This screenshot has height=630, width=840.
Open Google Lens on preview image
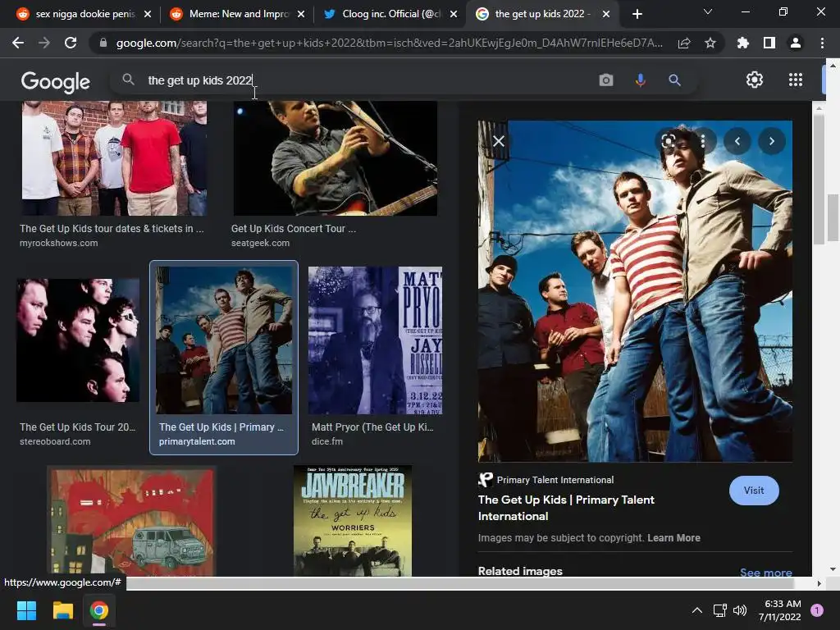click(668, 141)
